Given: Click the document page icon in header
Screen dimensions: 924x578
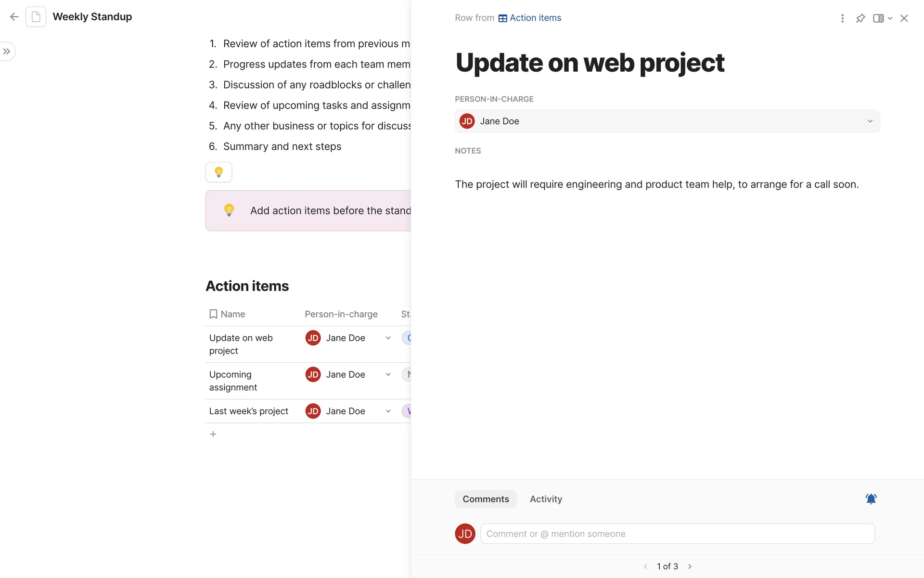Looking at the screenshot, I should (x=36, y=17).
